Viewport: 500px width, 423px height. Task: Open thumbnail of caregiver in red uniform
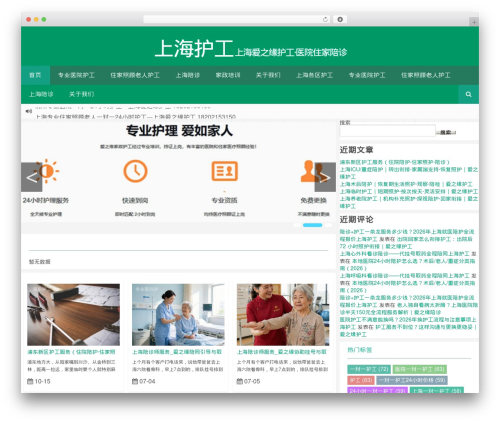(283, 315)
